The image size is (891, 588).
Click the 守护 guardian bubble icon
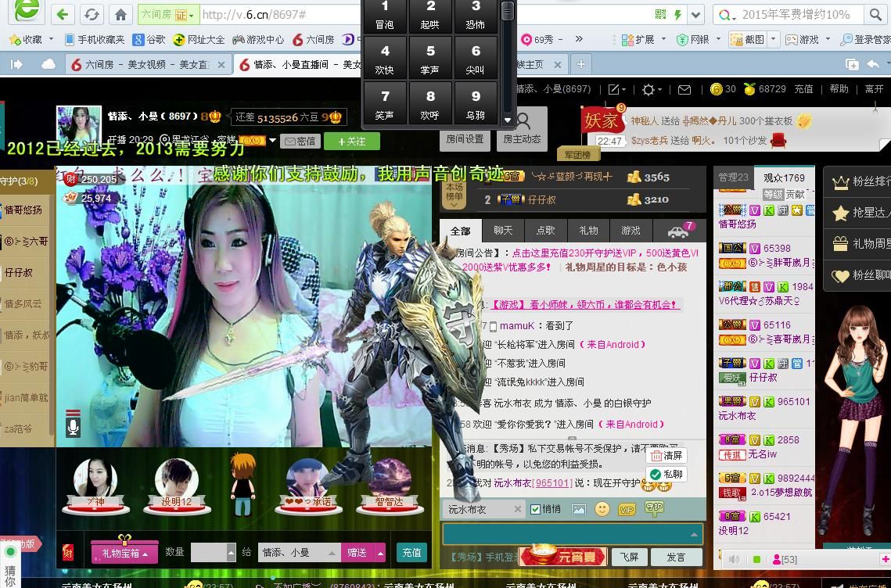pyautogui.click(x=654, y=508)
